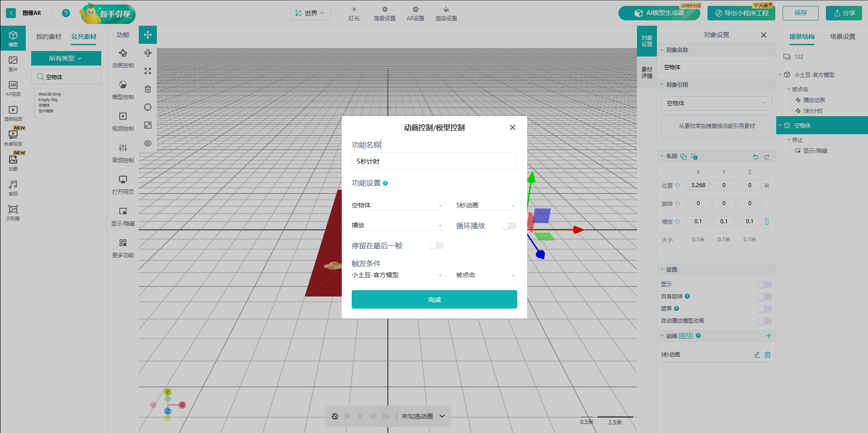Toggle the 循环播放 loop switch
Image resolution: width=868 pixels, height=433 pixels.
coord(509,226)
